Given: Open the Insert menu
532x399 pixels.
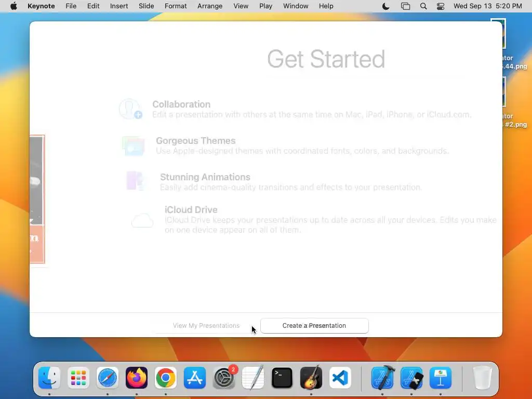Looking at the screenshot, I should [x=119, y=6].
